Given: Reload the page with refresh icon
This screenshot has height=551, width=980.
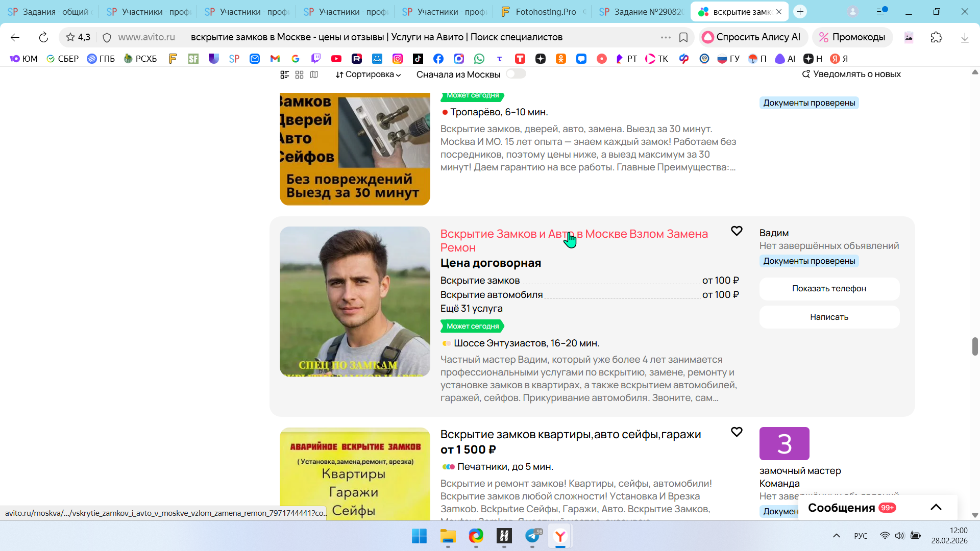Looking at the screenshot, I should tap(43, 37).
